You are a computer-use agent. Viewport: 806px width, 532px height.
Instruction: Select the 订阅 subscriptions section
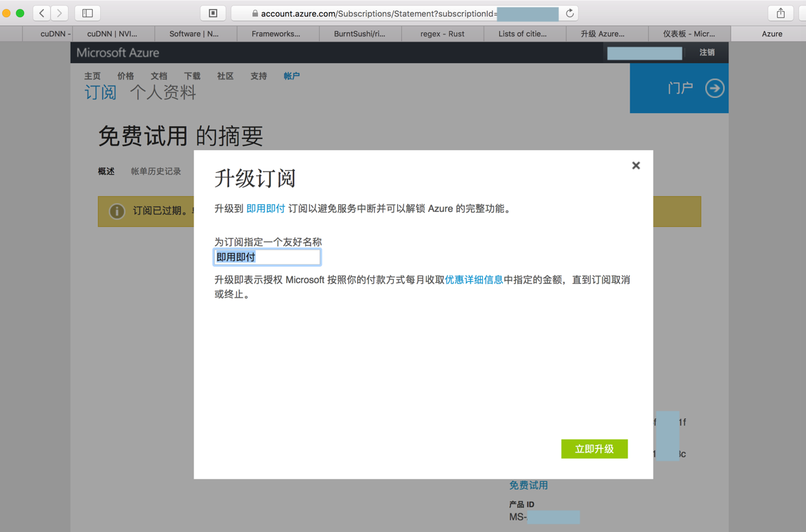[x=100, y=93]
